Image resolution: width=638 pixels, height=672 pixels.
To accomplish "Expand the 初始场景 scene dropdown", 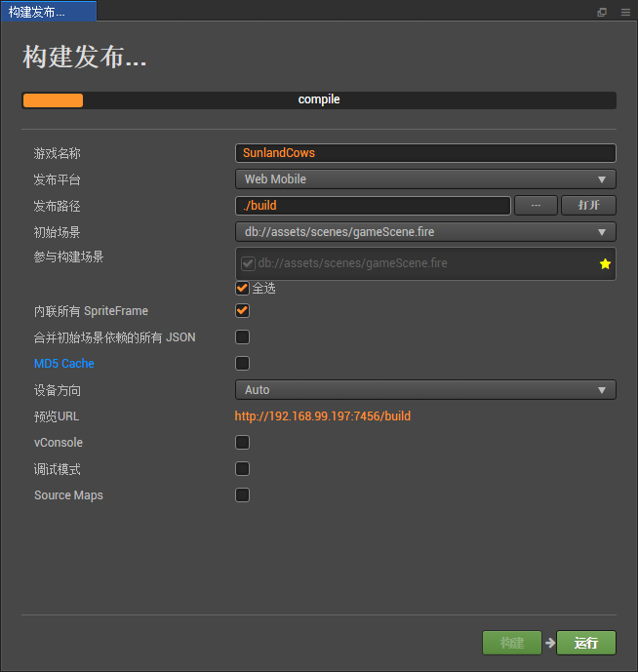I will pyautogui.click(x=425, y=232).
